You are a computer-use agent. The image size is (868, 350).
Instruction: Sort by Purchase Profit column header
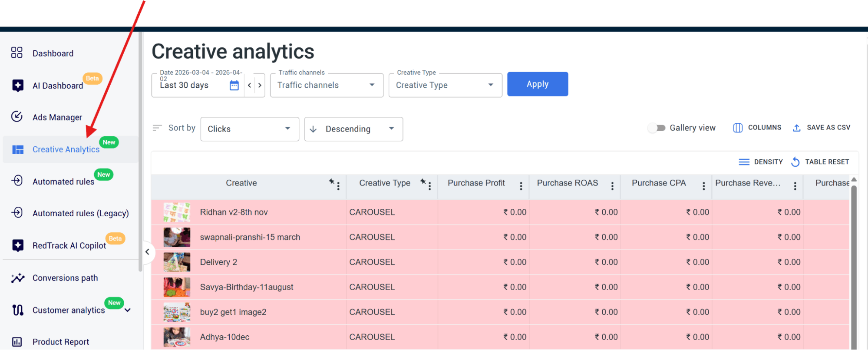click(476, 183)
